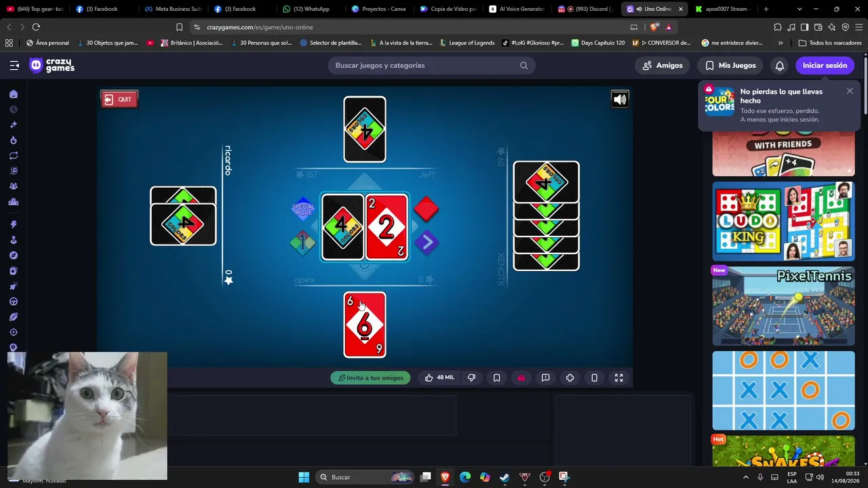Switch to the Discord tab
The width and height of the screenshot is (868, 488).
click(x=585, y=9)
